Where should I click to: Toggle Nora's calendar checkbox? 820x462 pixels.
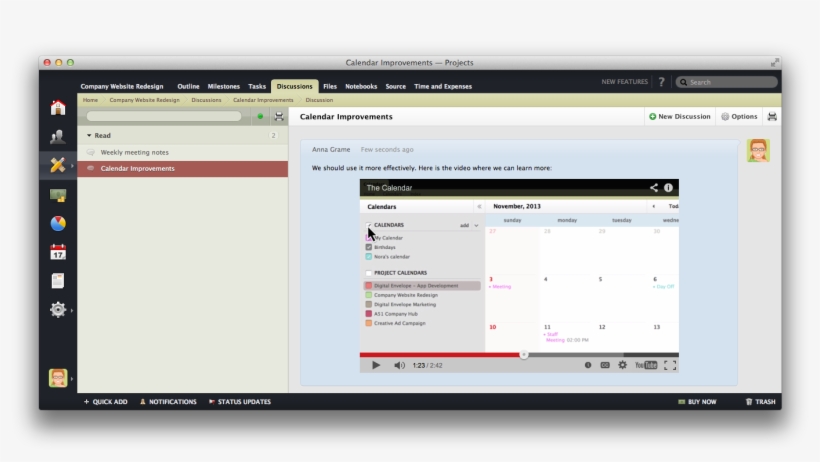[369, 256]
